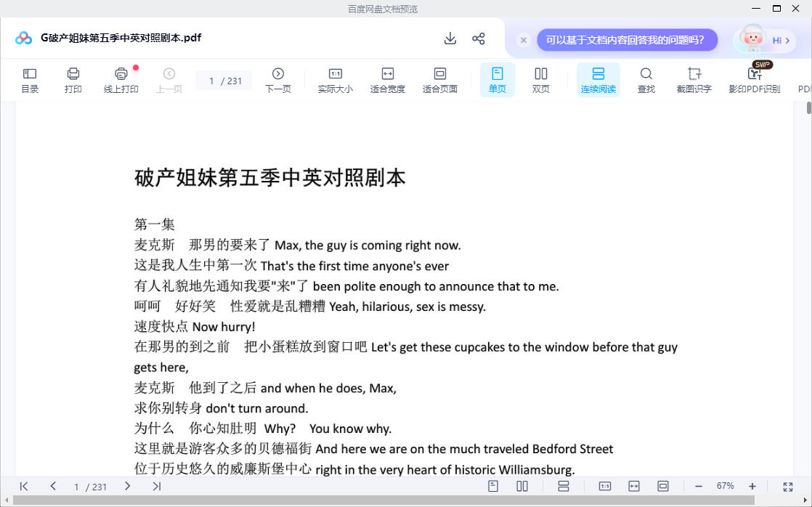Open the 目录 (table of contents) panel
This screenshot has height=507, width=812.
click(29, 80)
